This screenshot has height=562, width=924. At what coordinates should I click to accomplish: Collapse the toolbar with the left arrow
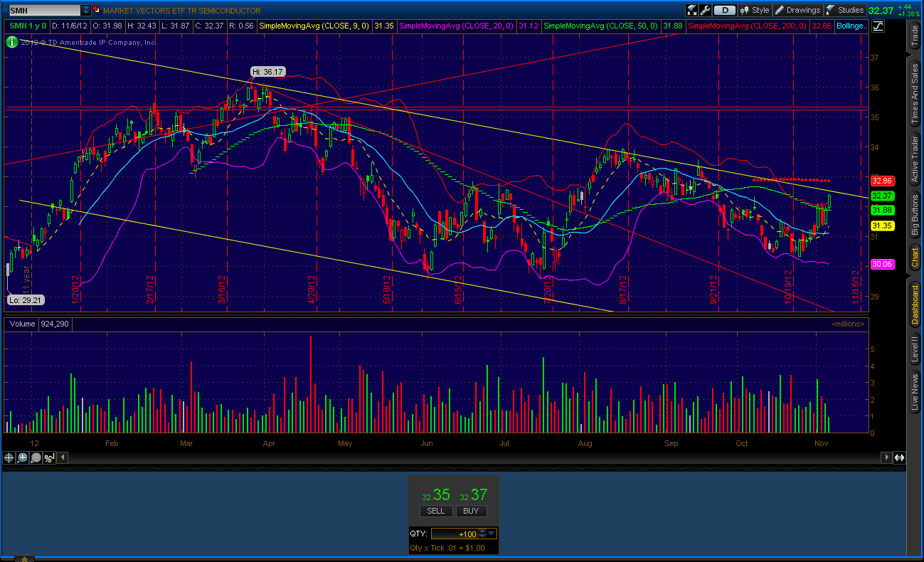tap(63, 457)
